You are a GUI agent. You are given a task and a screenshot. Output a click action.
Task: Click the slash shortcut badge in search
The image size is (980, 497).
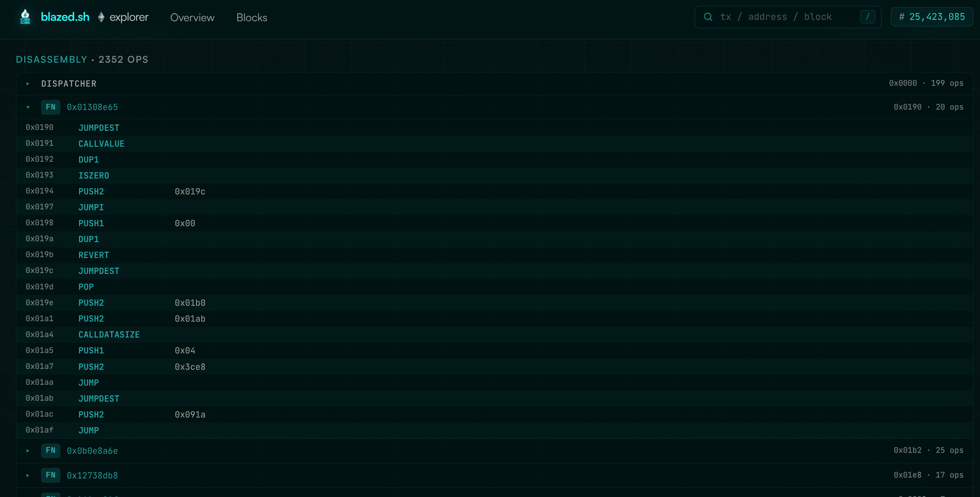[x=867, y=17]
